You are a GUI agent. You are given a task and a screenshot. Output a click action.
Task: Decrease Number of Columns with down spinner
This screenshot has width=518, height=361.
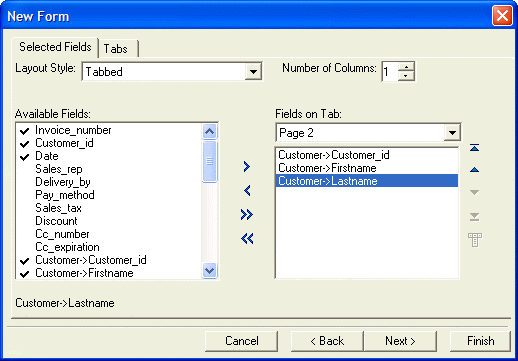tap(406, 76)
